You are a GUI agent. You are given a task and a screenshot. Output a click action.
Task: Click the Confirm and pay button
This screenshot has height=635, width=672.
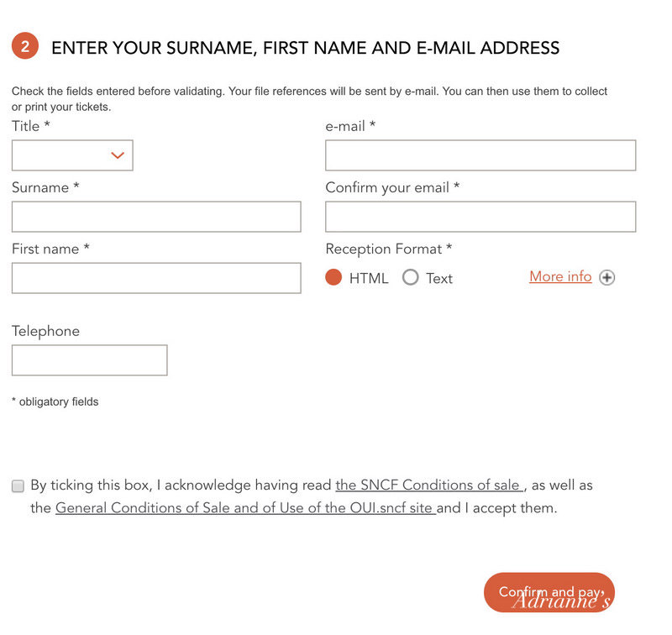(549, 592)
